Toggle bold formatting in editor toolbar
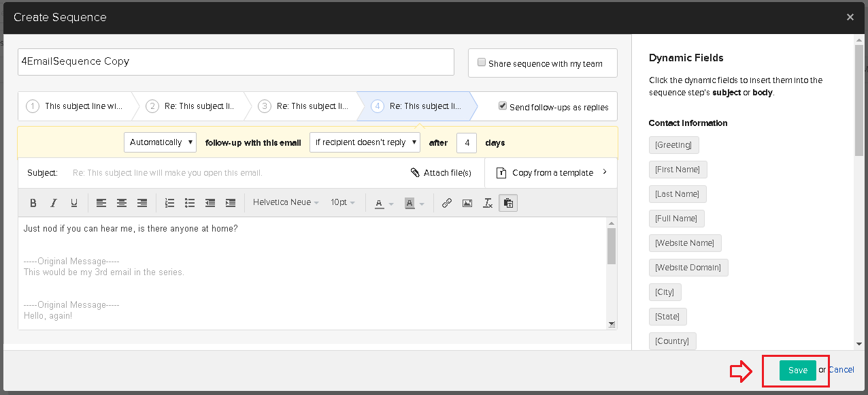 33,203
